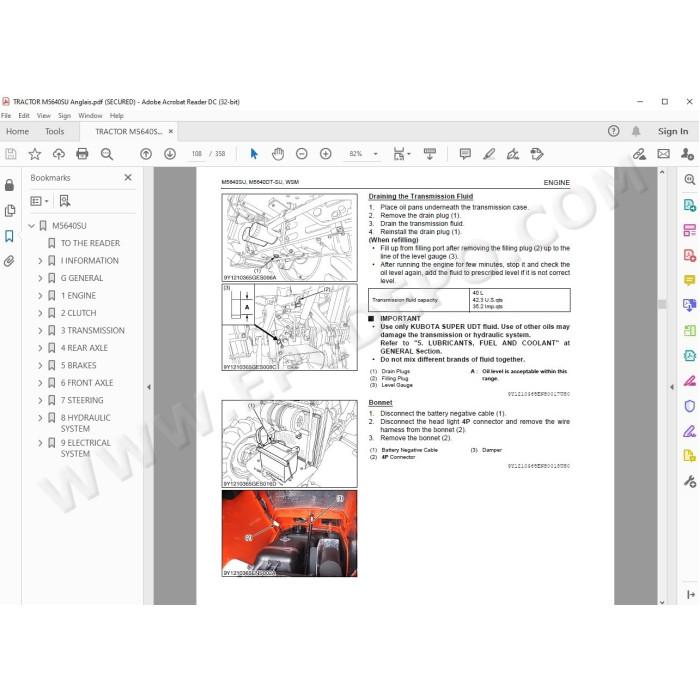This screenshot has height=700, width=700.
Task: Jump to 9 ELECTRICAL SYSTEM bookmark
Action: point(86,448)
